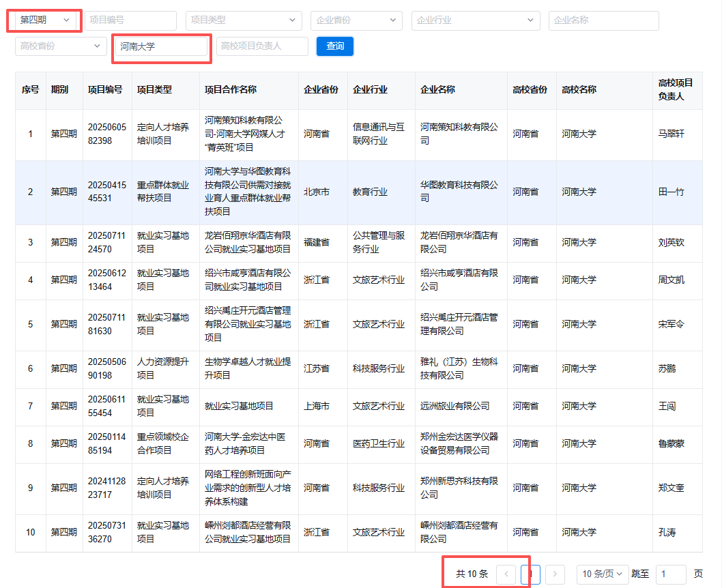Open the 10 条/页 page size dropdown
Image resolution: width=722 pixels, height=588 pixels.
point(603,574)
